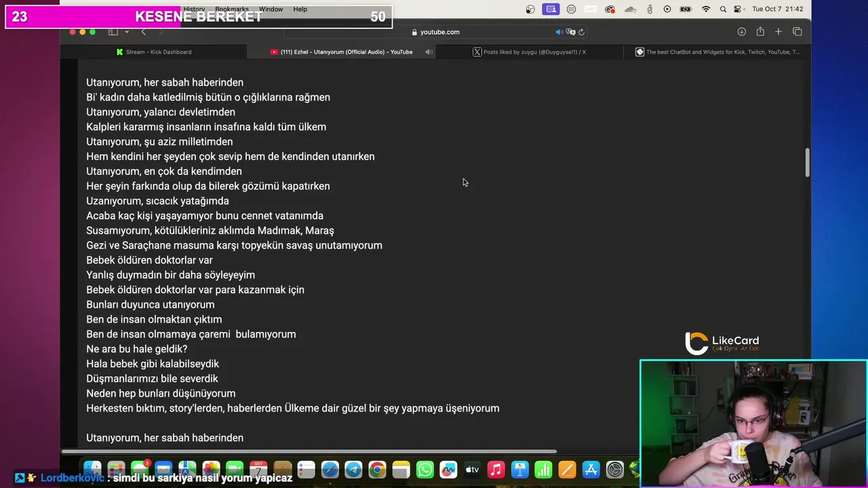
Task: Click lyric 'Acaba kaç kişi yaşayamıyor bunu cennet vatanımda'
Action: [x=205, y=216]
